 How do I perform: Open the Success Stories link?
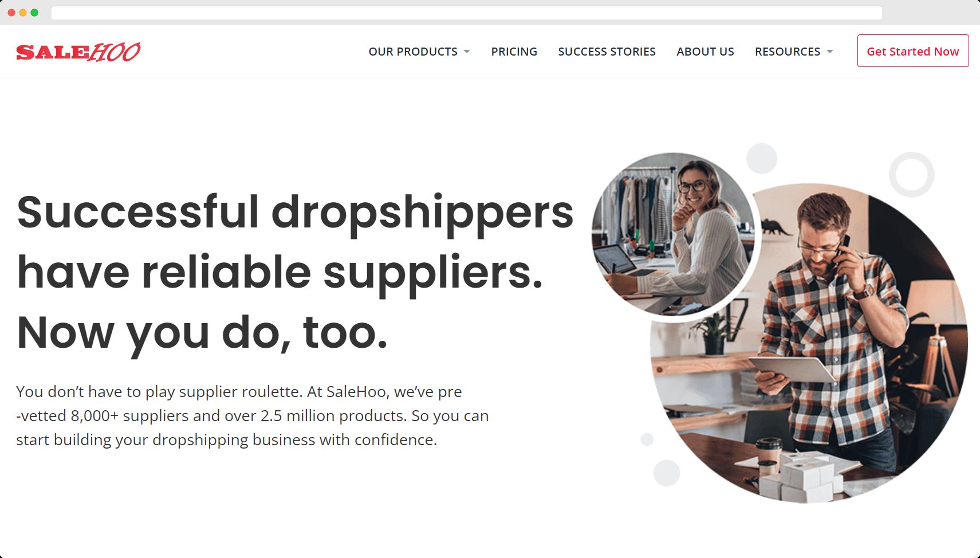pos(607,52)
